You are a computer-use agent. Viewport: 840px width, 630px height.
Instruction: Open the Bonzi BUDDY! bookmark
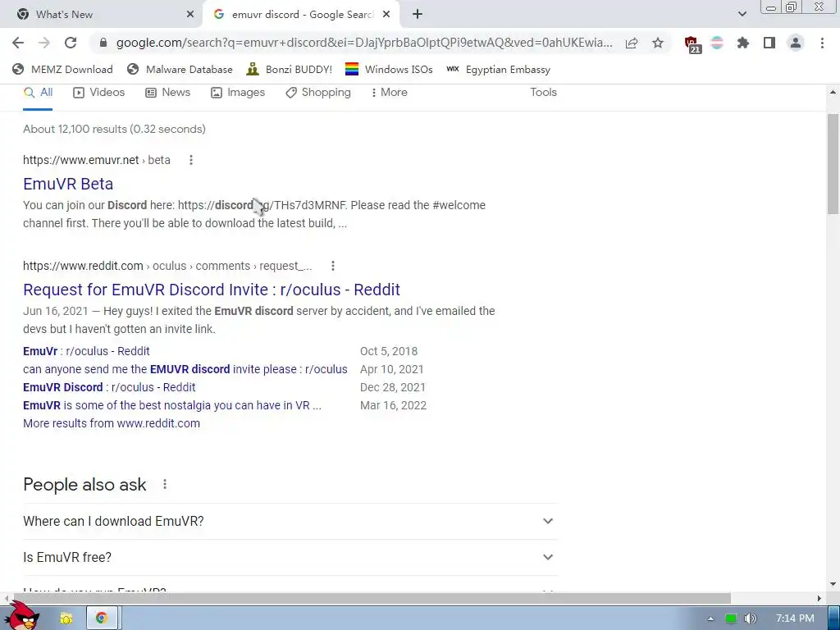pos(290,69)
